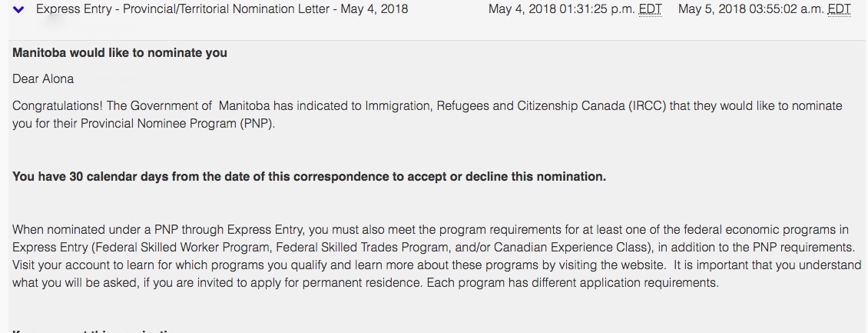
Task: Click the EDT abbreviation after 03:55:02 a.m.
Action: [840, 9]
